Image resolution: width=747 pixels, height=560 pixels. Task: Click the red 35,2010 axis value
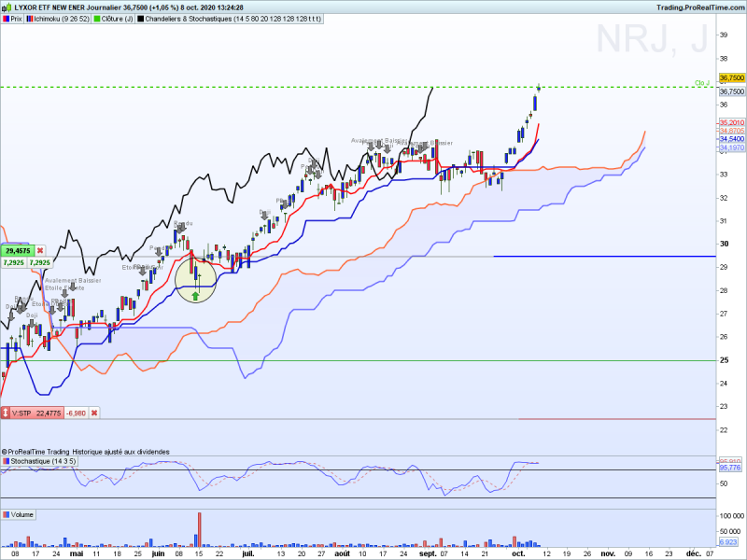[732, 123]
